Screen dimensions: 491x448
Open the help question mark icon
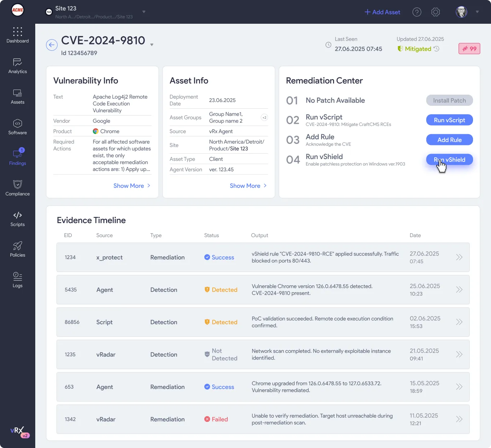pos(417,12)
